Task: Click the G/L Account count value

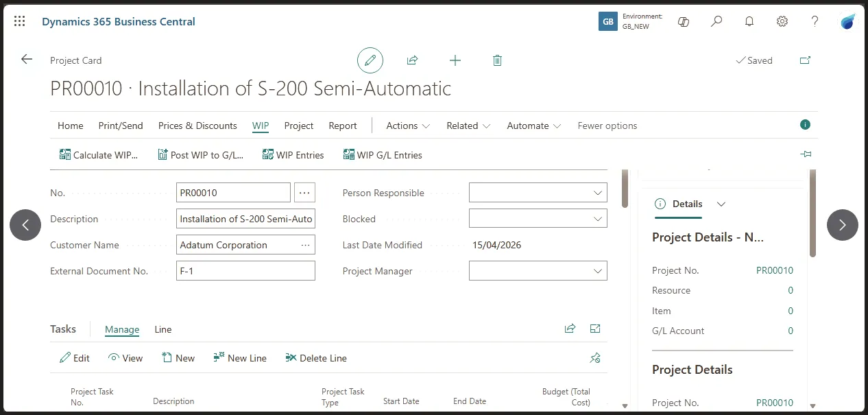Action: 791,331
